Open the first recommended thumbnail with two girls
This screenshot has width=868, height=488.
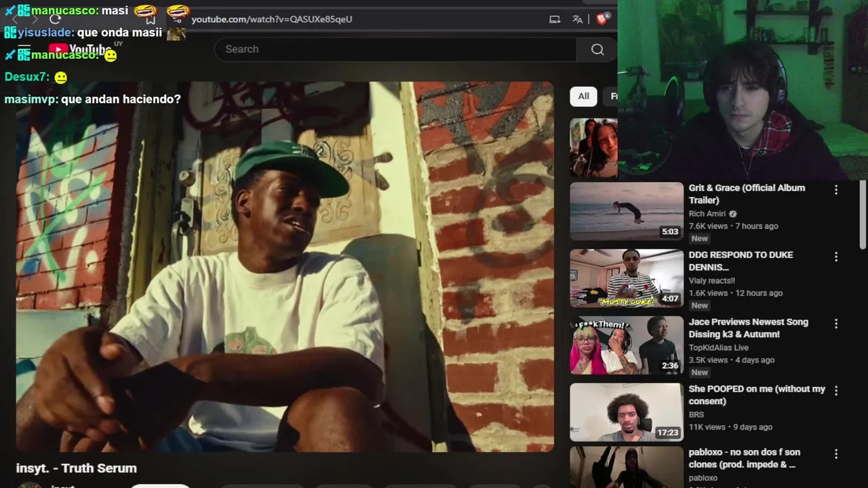[x=594, y=148]
